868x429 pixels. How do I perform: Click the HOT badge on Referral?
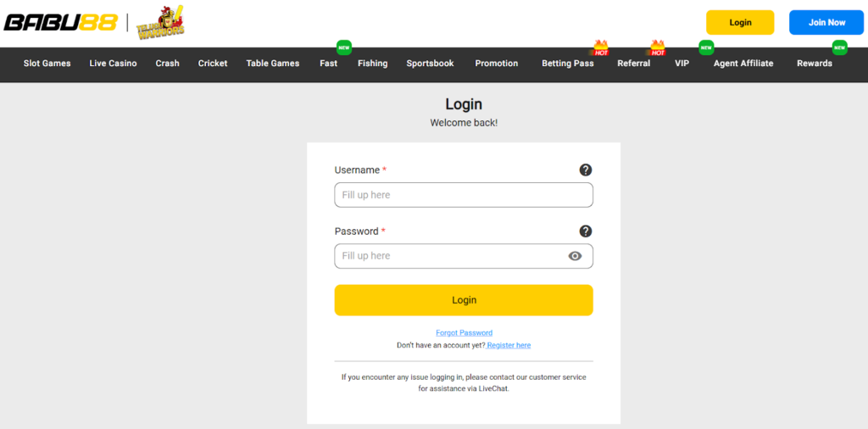coord(657,47)
